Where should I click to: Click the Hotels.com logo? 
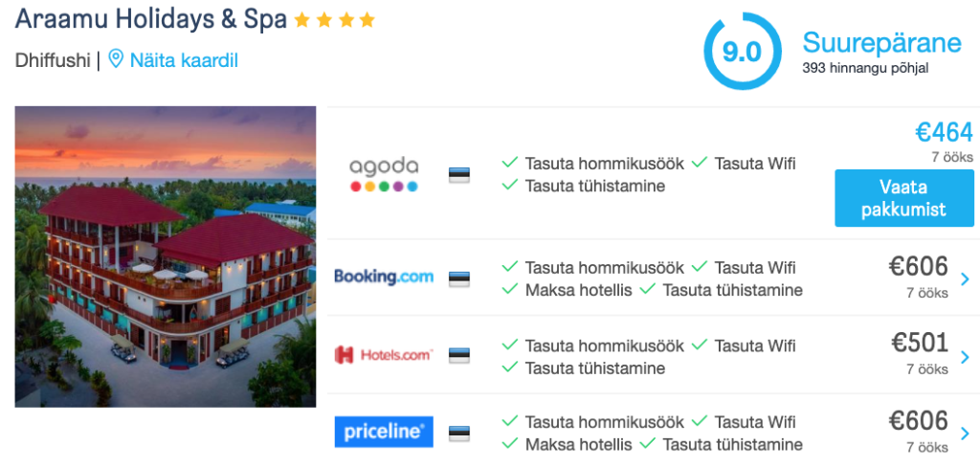[x=384, y=355]
